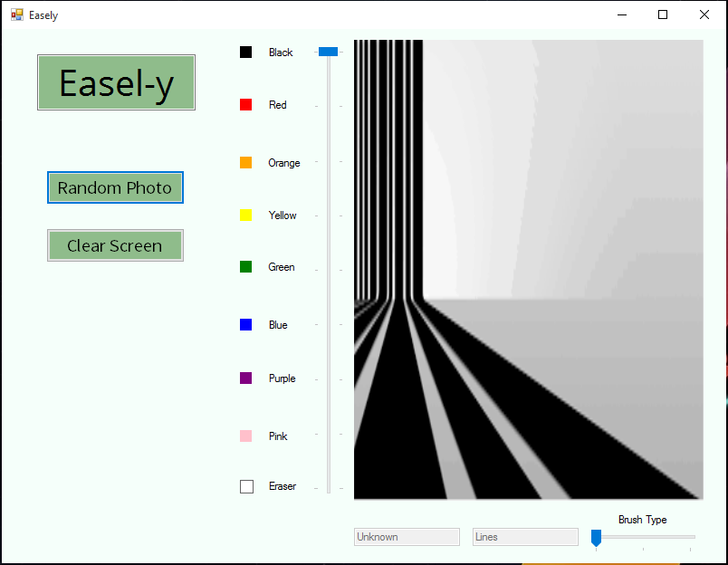
Task: Select the white Eraser swatch
Action: tap(246, 486)
